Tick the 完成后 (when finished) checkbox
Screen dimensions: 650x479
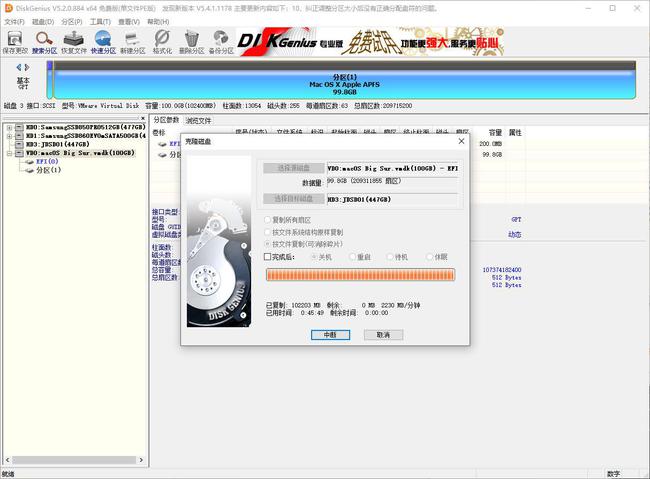pos(268,257)
